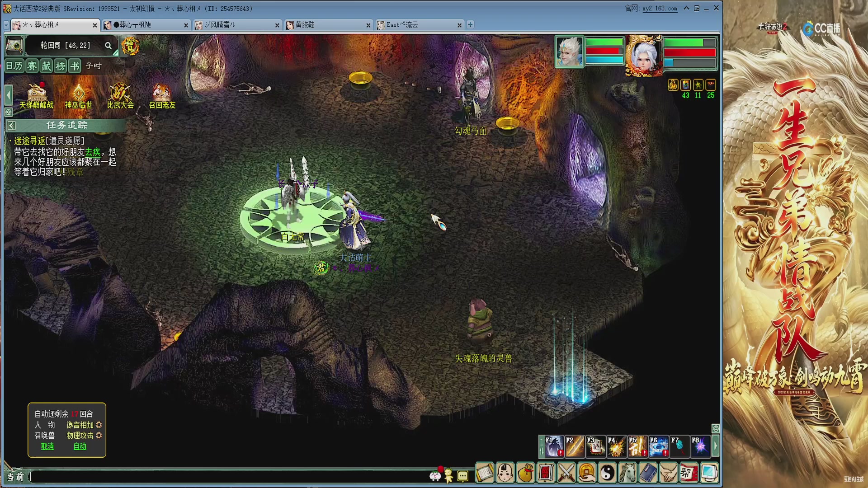Screen dimensions: 868x488
Task: Open the 藏 collection button
Action: (x=46, y=66)
